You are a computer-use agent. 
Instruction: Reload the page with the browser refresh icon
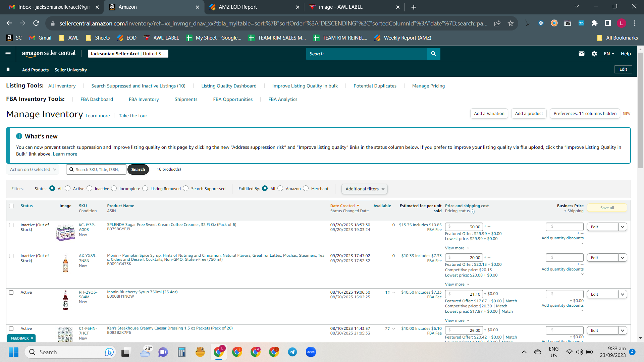pos(36,23)
